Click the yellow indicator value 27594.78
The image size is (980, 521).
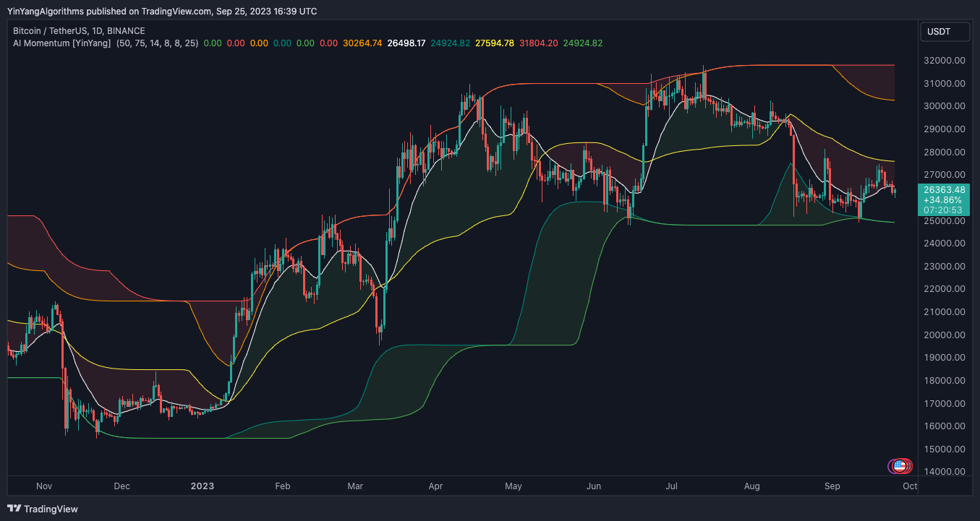tap(494, 43)
